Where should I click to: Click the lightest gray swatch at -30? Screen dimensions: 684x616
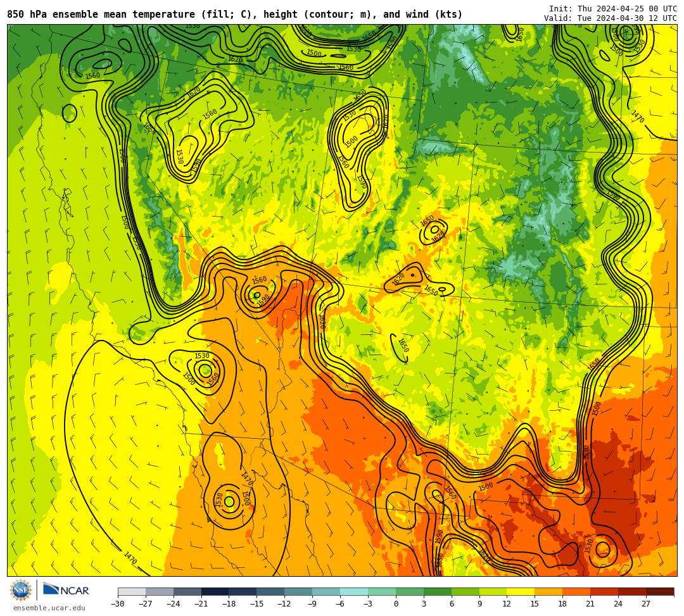pyautogui.click(x=132, y=591)
